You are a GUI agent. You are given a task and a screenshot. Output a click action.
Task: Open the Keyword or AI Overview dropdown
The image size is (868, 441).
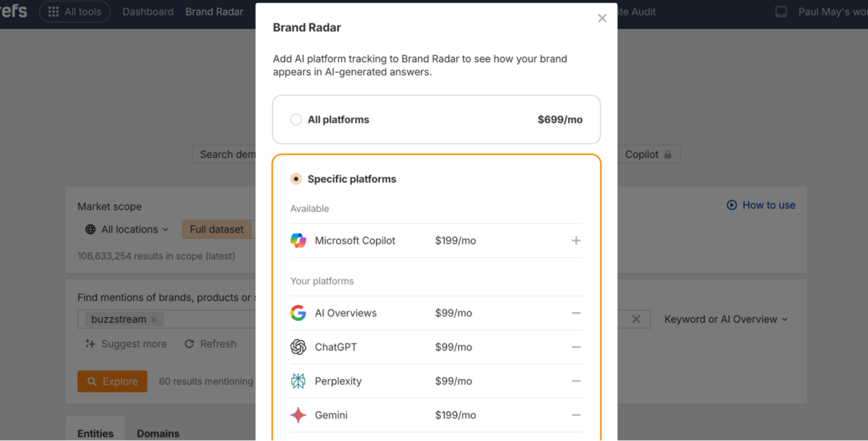click(x=726, y=319)
